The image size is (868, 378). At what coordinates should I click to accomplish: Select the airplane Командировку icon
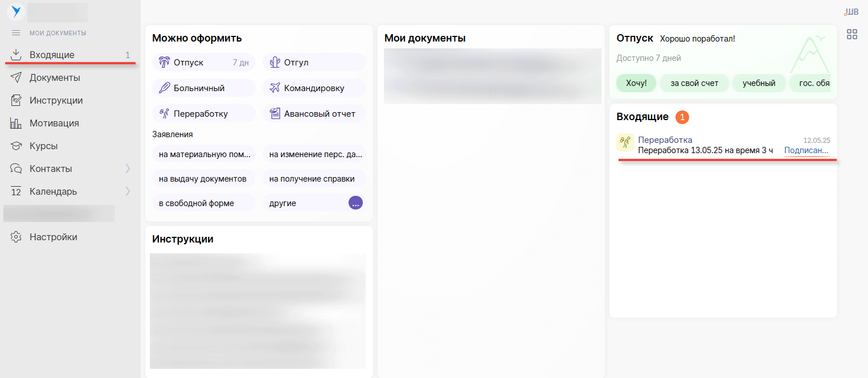click(x=275, y=88)
